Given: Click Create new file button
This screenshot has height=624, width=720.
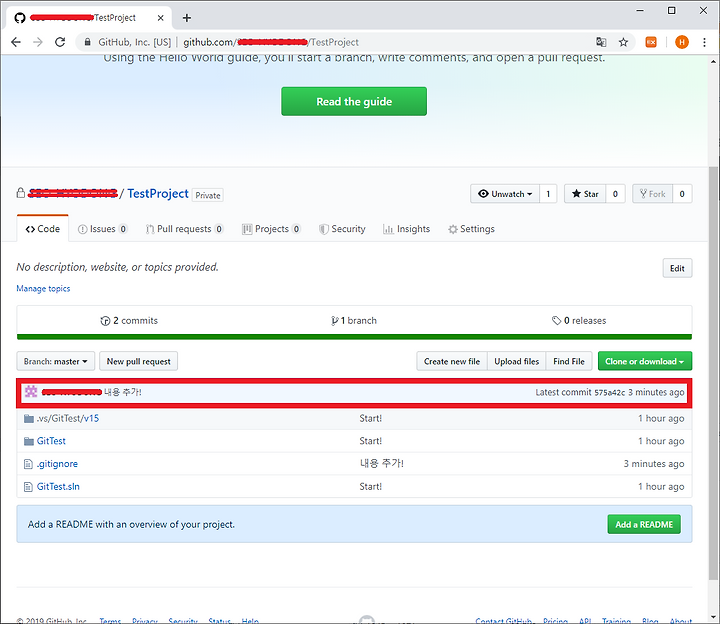Looking at the screenshot, I should coord(452,361).
